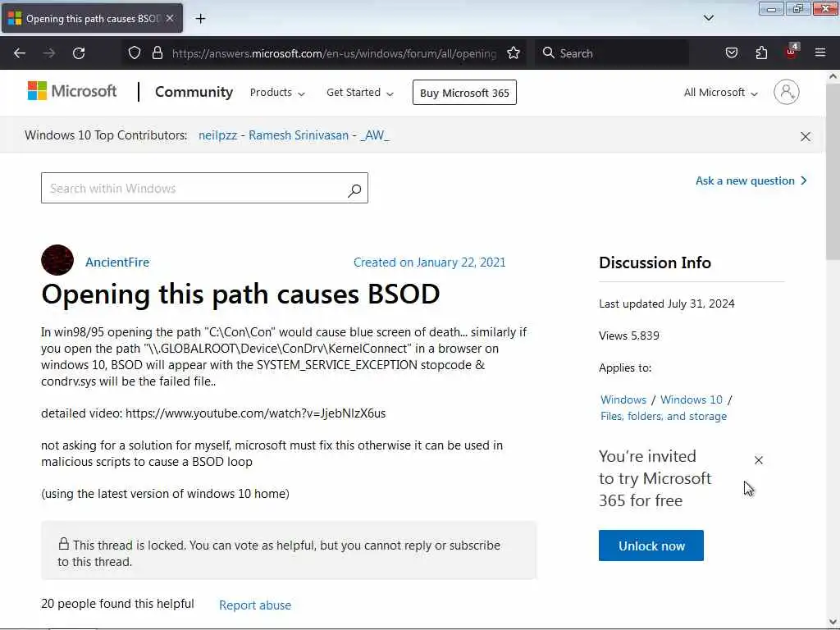Click '20 people found this helpful'
The image size is (840, 630).
117,604
